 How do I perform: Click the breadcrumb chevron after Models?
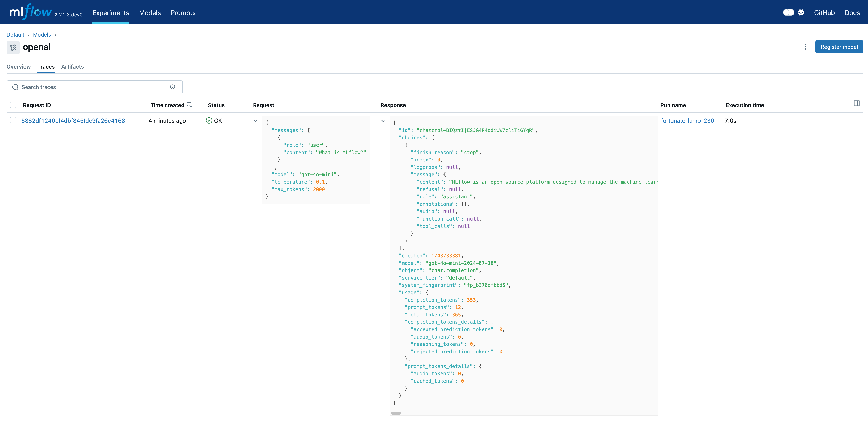56,35
